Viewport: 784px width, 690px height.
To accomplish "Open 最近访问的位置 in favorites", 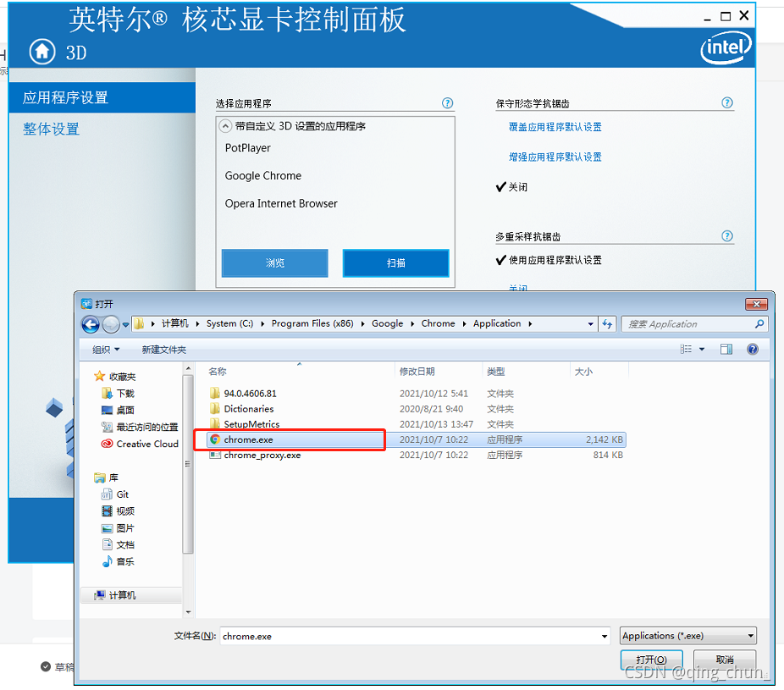I will [140, 427].
